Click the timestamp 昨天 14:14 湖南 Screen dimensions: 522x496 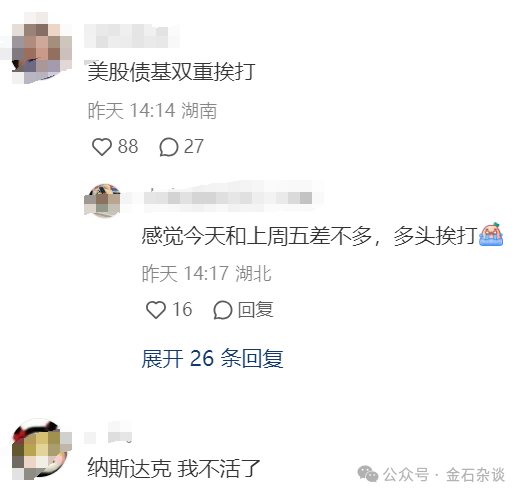coord(152,111)
